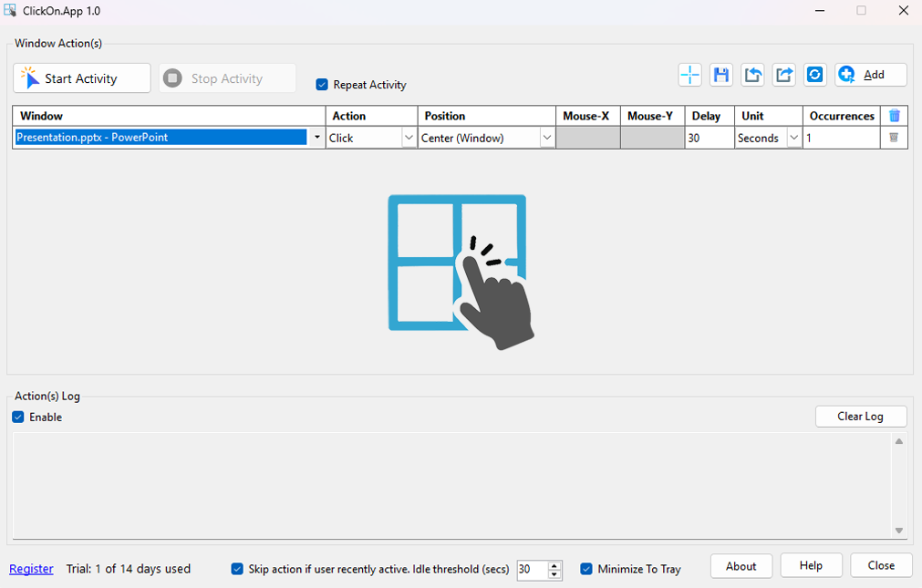Viewport: 922px width, 588px height.
Task: Open the Window dropdown for Presentation.pptx
Action: [317, 138]
